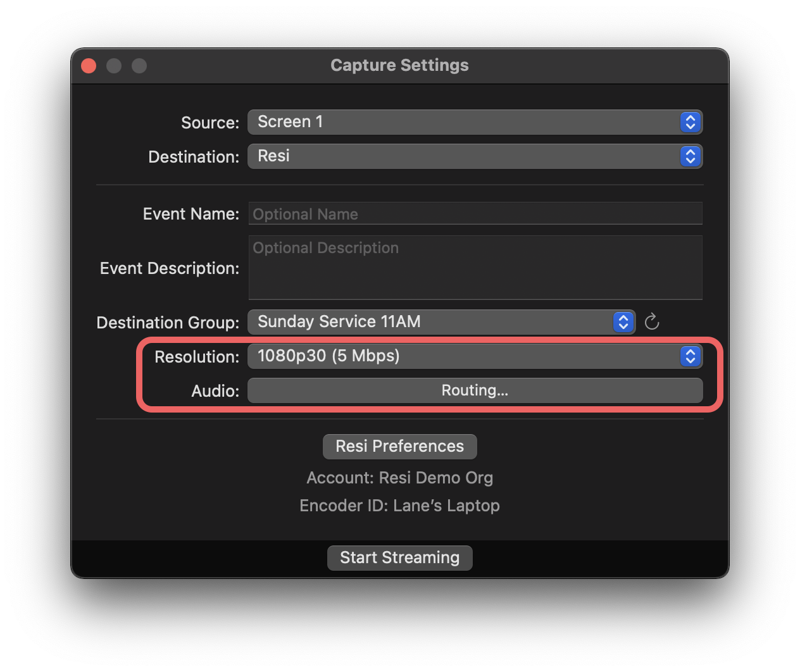
Task: Select the Resi destination value
Action: [x=273, y=156]
